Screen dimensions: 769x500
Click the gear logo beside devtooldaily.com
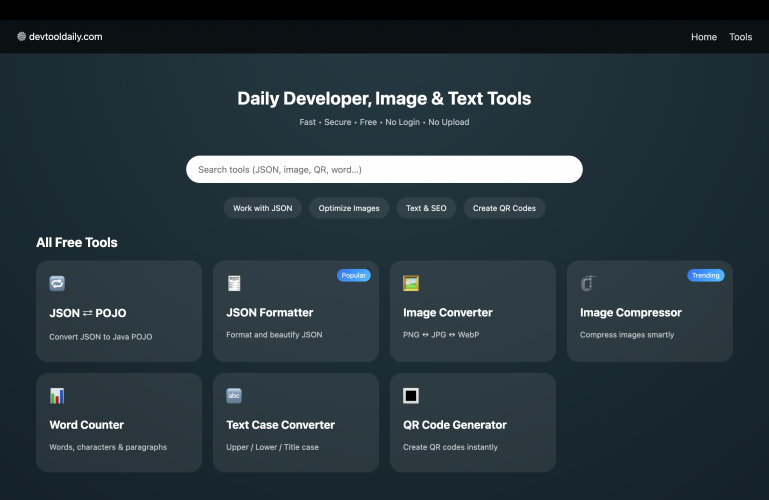(22, 37)
